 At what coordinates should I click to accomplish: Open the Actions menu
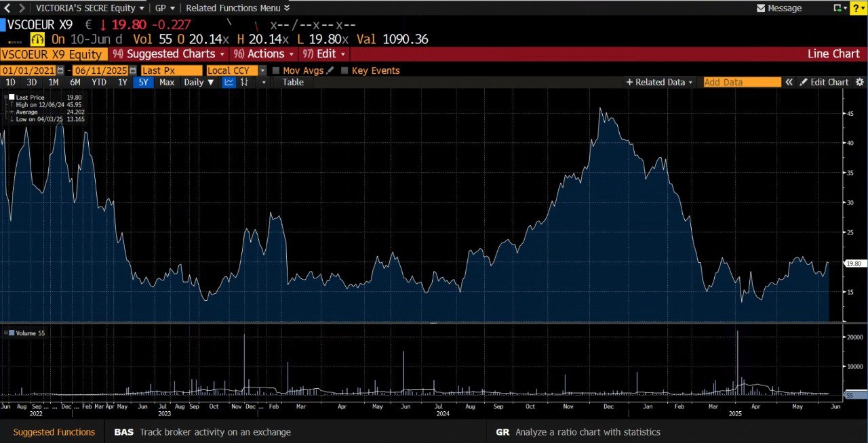[x=264, y=54]
